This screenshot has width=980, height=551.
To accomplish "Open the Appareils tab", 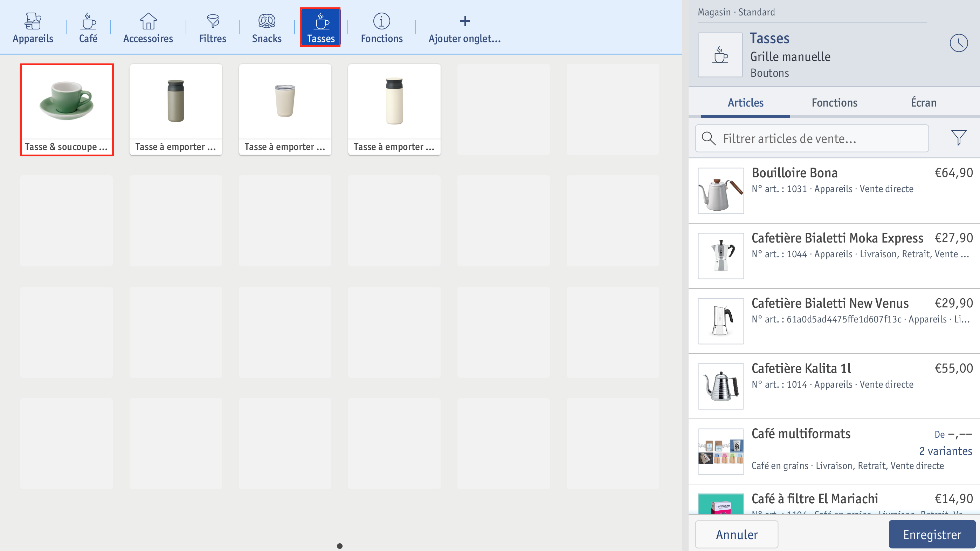I will pos(33,28).
